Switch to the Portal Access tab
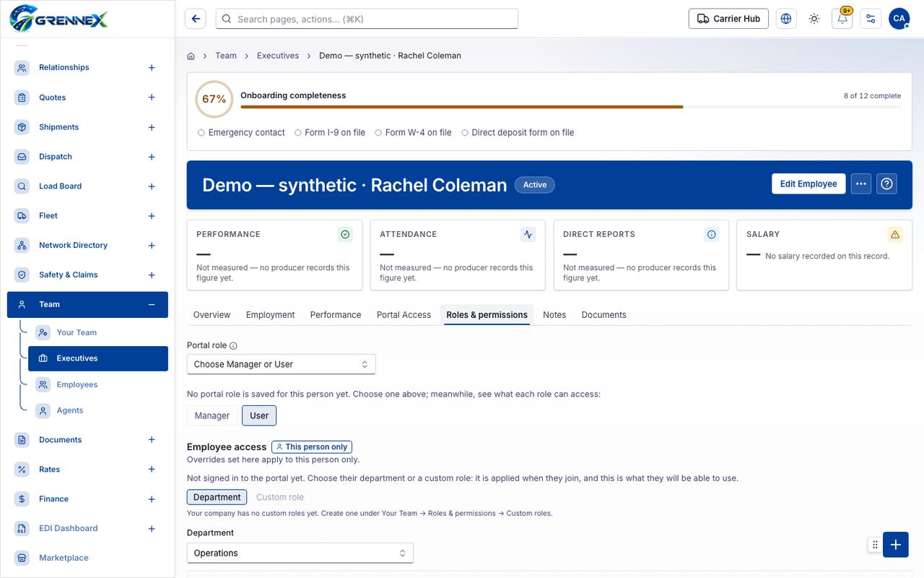 tap(404, 315)
